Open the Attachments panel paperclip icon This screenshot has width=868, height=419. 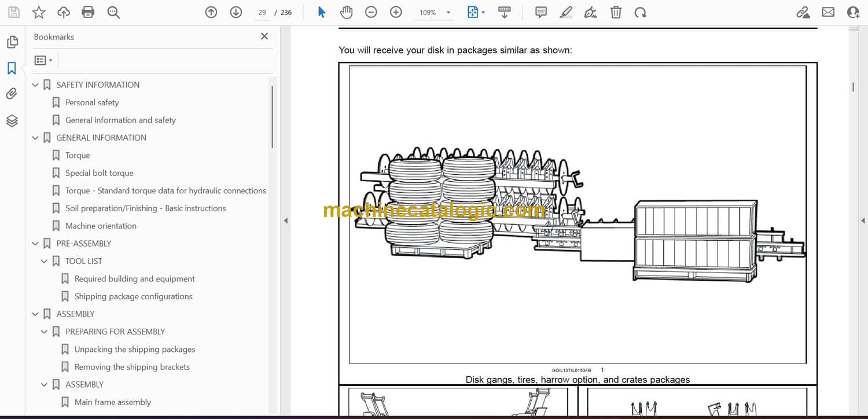pyautogui.click(x=12, y=94)
